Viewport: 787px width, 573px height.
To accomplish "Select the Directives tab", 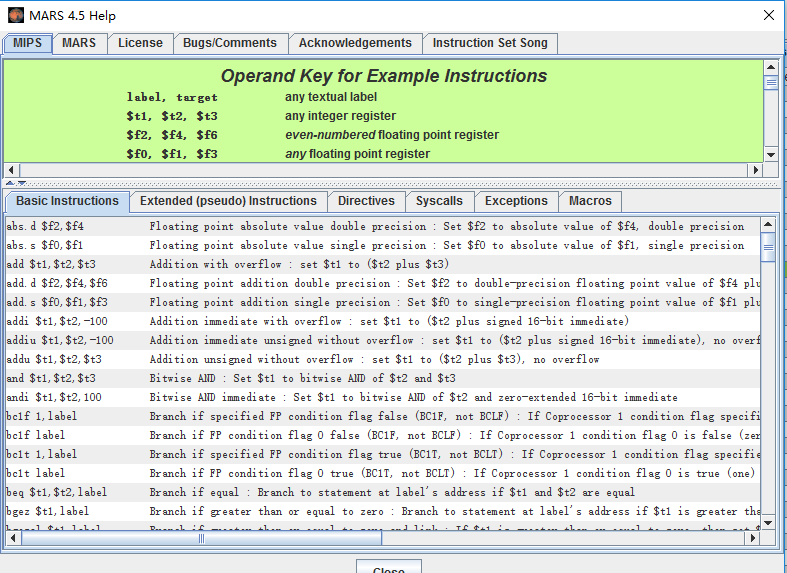I will click(366, 201).
